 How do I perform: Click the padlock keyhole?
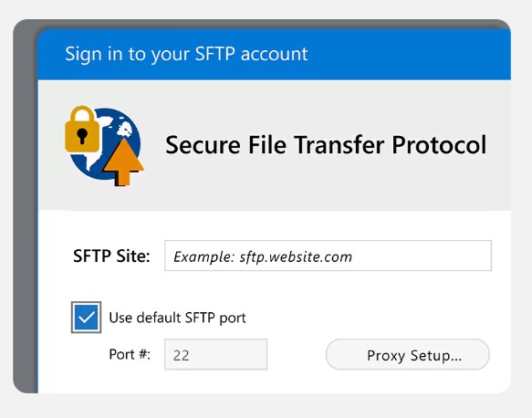82,136
